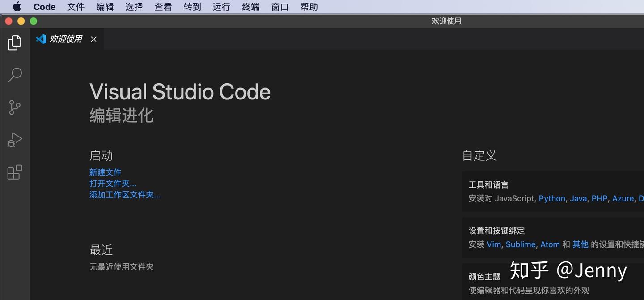Switch to the 欢迎使用 tab
The width and height of the screenshot is (644, 300).
(65, 39)
